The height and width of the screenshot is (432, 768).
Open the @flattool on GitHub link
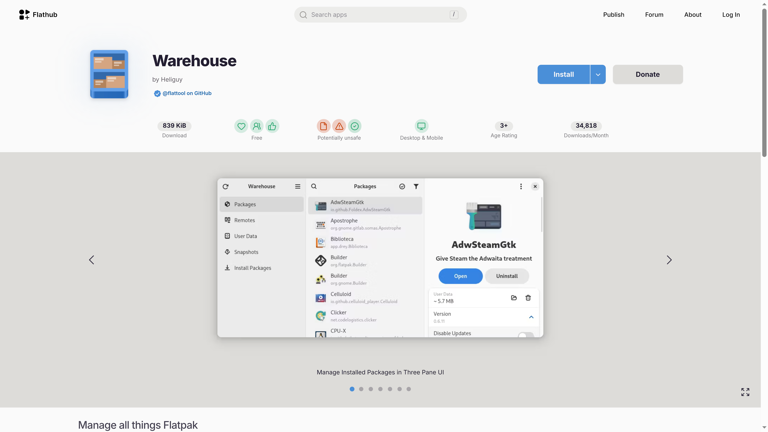[x=187, y=93]
